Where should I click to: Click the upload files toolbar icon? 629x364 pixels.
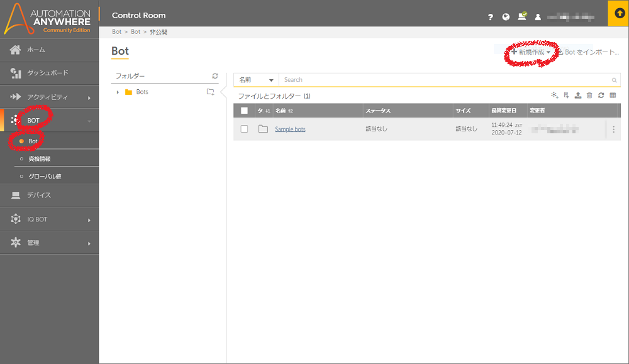[577, 96]
